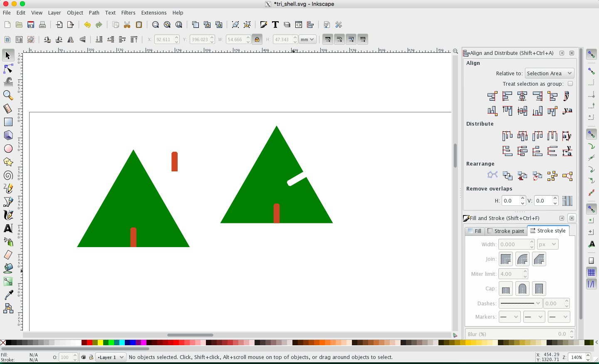599x364 pixels.
Task: Open the start Markers dropdown
Action: [x=510, y=317]
